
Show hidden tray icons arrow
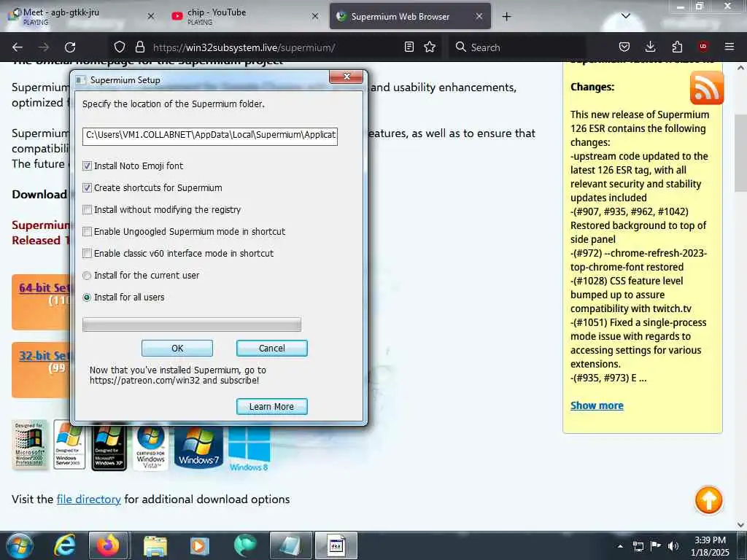tap(620, 546)
